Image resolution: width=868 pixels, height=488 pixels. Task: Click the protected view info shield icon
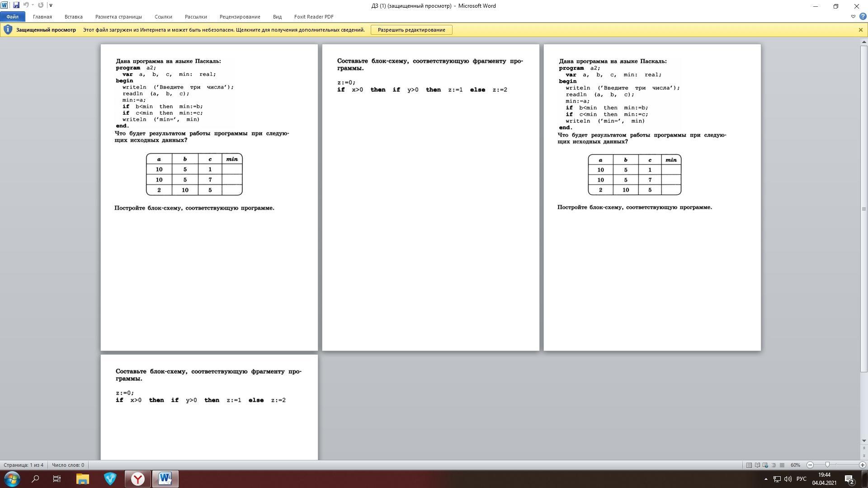pos(8,30)
